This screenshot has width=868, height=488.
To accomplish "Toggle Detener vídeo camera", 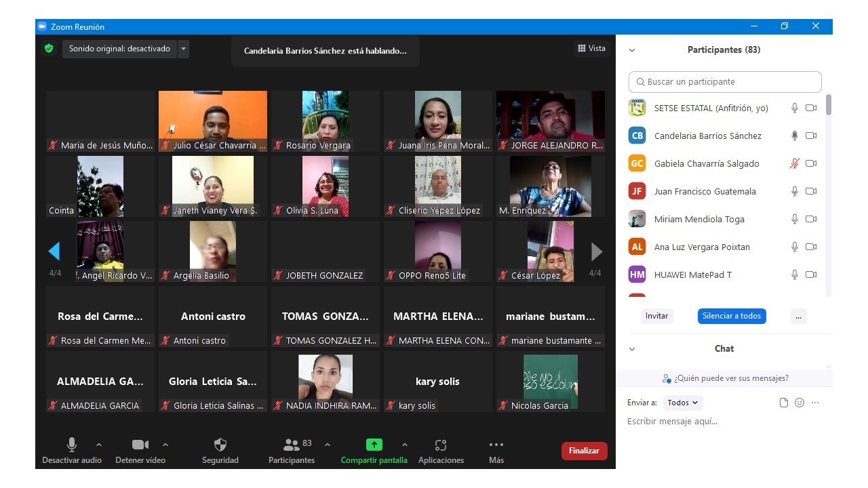I will [140, 445].
